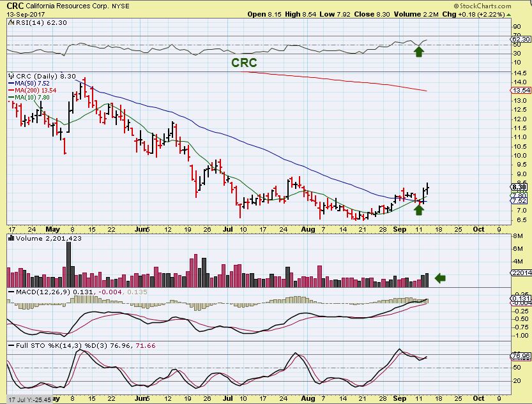This screenshot has width=532, height=404.
Task: Click the MA(200) 13.54 legend text
Action: [36, 91]
